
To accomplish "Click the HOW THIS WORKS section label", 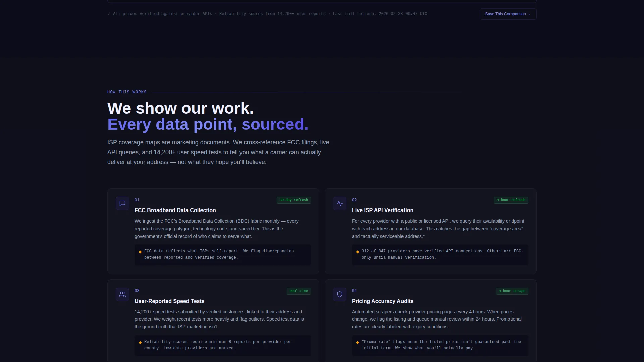I will [x=127, y=92].
